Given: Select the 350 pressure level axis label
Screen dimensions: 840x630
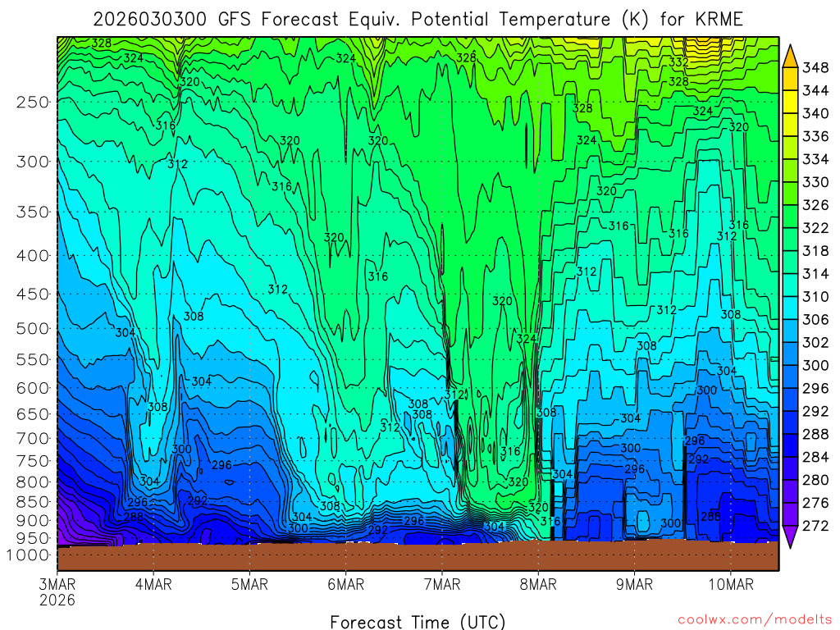Looking at the screenshot, I should click(33, 212).
